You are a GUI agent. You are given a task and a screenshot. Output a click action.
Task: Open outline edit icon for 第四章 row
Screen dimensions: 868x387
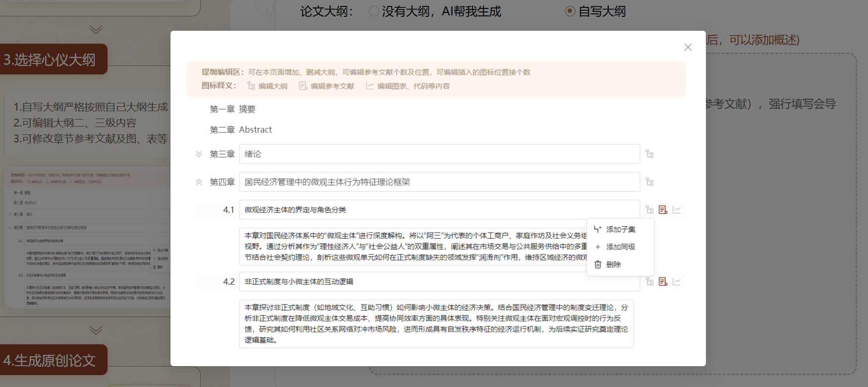tap(649, 182)
